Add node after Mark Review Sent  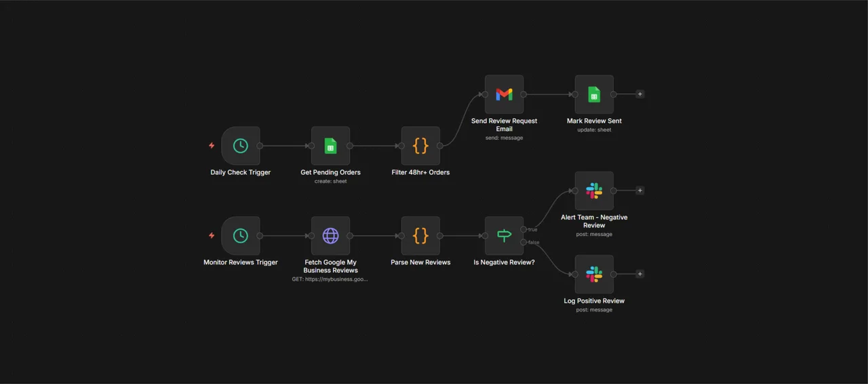[639, 94]
